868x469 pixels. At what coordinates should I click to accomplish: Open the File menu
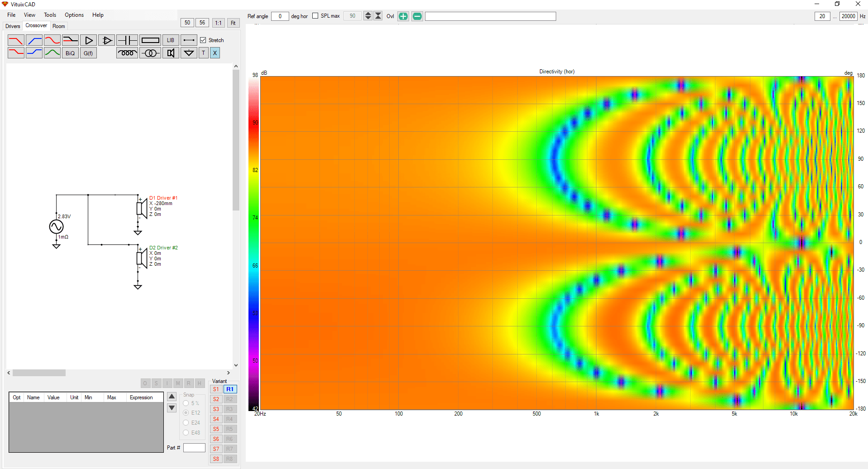pos(11,15)
